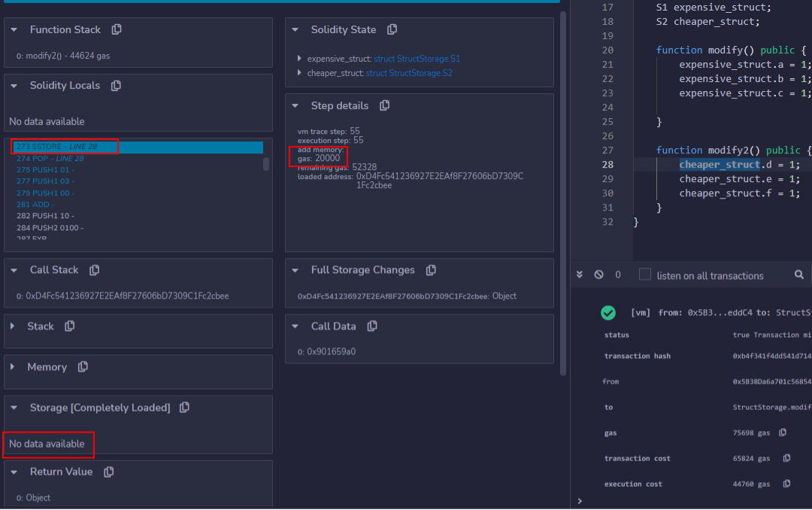Image resolution: width=812 pixels, height=510 pixels.
Task: Click Return Value 0: Object entry
Action: click(x=33, y=497)
